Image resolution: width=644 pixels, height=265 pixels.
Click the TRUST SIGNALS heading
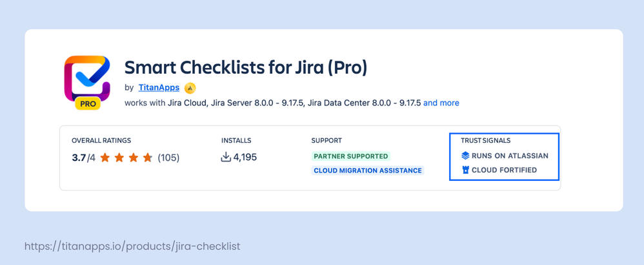tap(485, 141)
